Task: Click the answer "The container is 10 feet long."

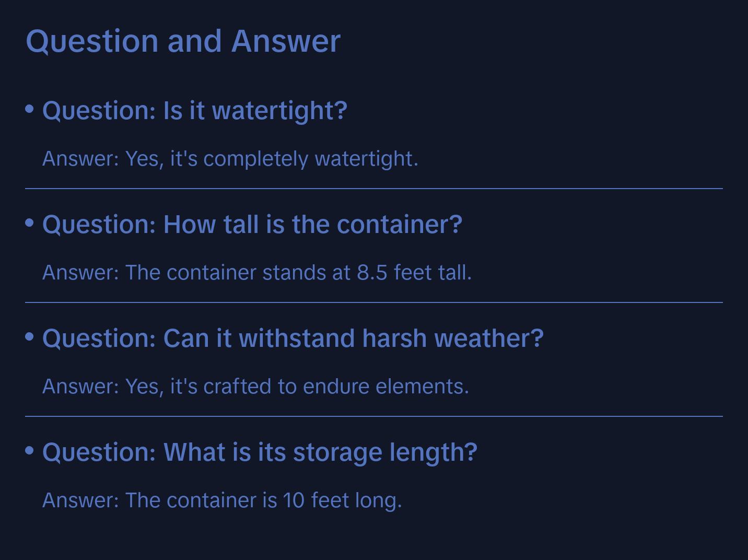Action: pos(222,500)
